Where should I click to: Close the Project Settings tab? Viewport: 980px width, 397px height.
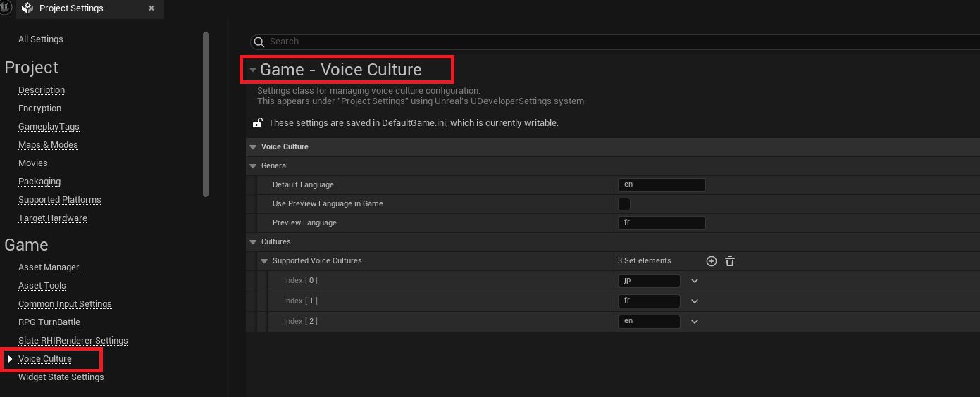(151, 8)
